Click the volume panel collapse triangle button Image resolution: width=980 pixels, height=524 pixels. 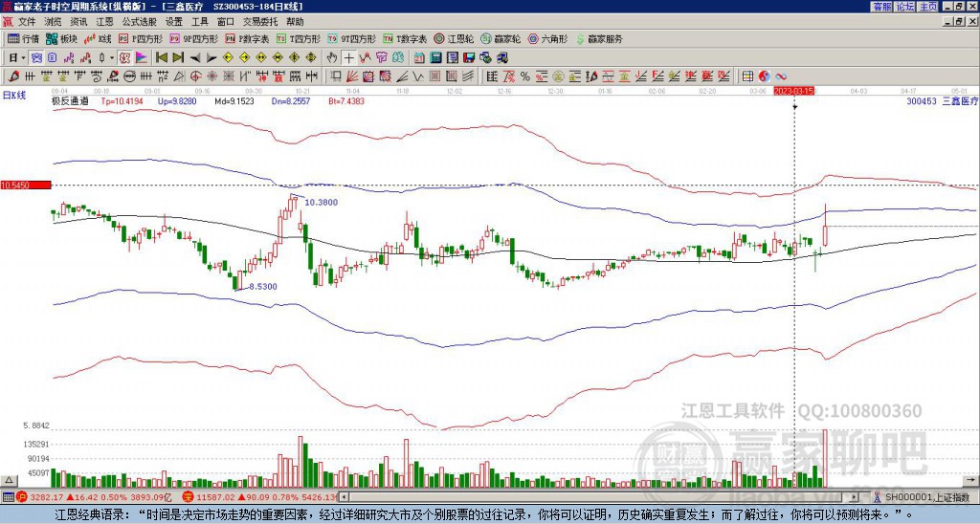(9, 480)
